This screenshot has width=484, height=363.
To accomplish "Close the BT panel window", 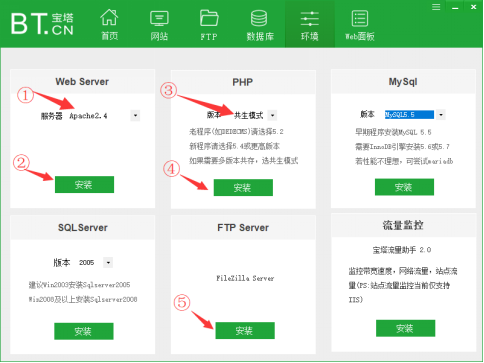I will (473, 7).
